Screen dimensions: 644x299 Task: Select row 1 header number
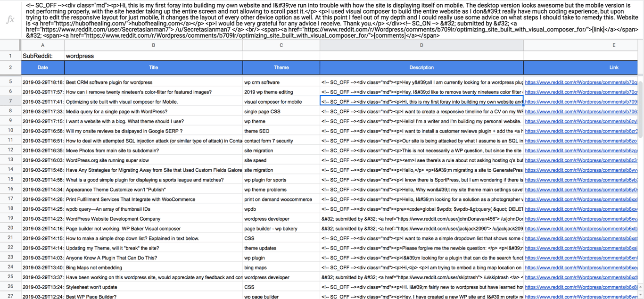(x=10, y=56)
